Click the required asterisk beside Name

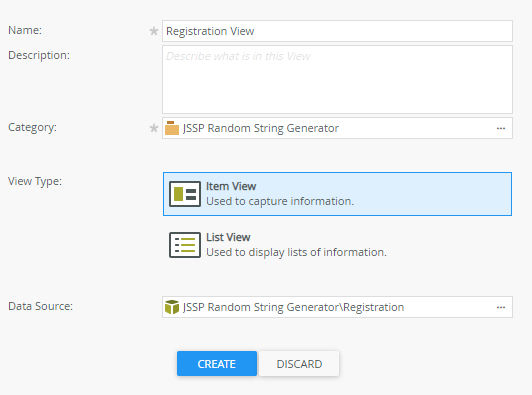coord(154,31)
